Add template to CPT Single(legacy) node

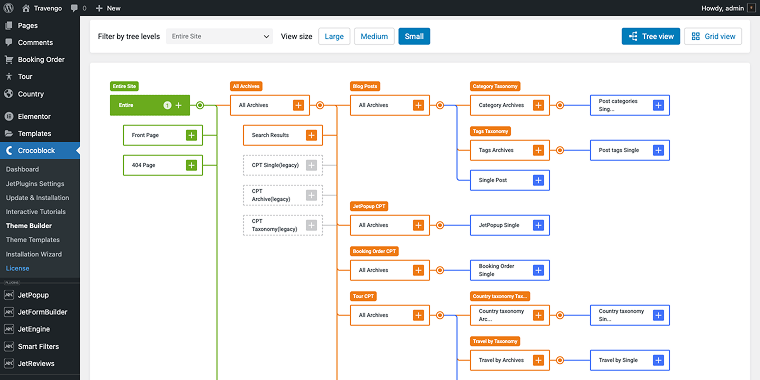(x=311, y=165)
